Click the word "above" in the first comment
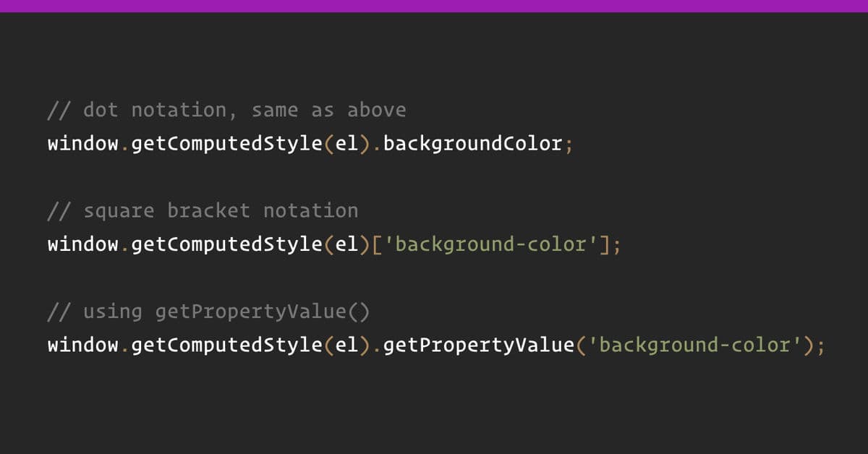This screenshot has height=454, width=868. pos(376,111)
